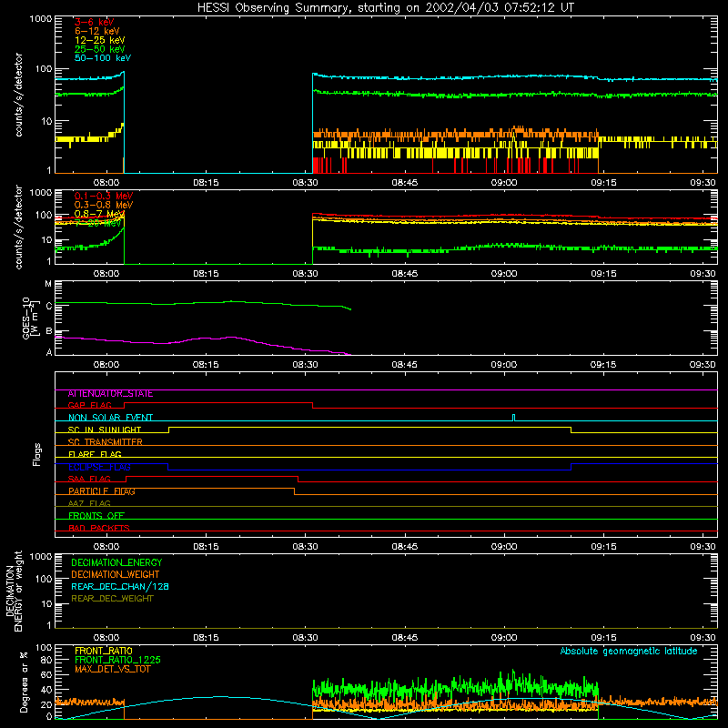This screenshot has height=728, width=728.
Task: Click counts/s/detector axis label of MeV panel
Action: 18,227
